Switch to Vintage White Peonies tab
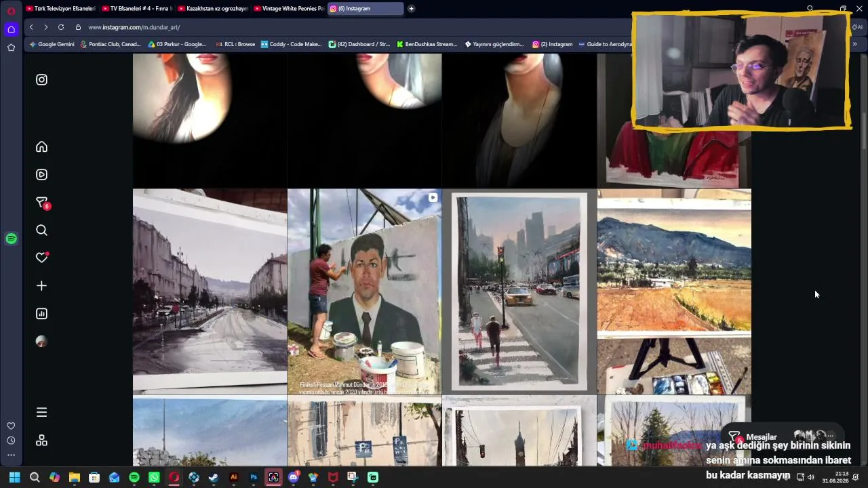This screenshot has height=488, width=868. (x=288, y=9)
